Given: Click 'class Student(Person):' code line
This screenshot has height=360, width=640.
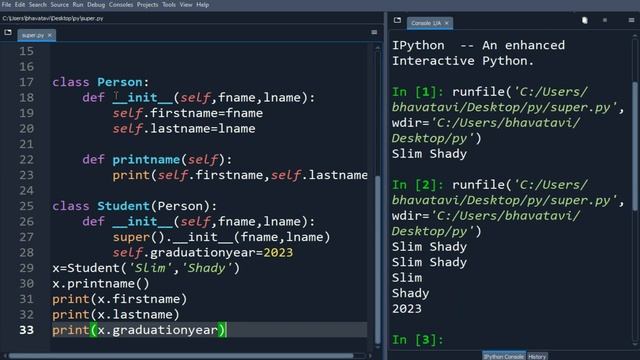Looking at the screenshot, I should click(x=135, y=206).
